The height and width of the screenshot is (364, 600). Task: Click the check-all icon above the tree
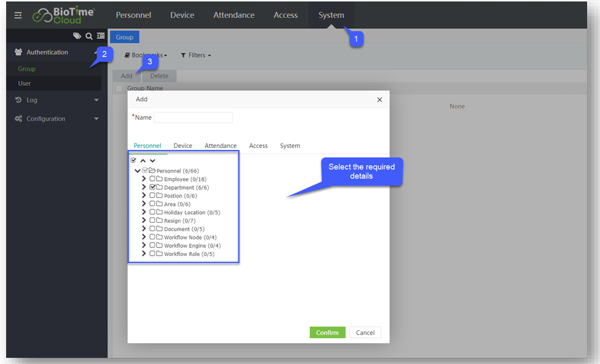(134, 160)
